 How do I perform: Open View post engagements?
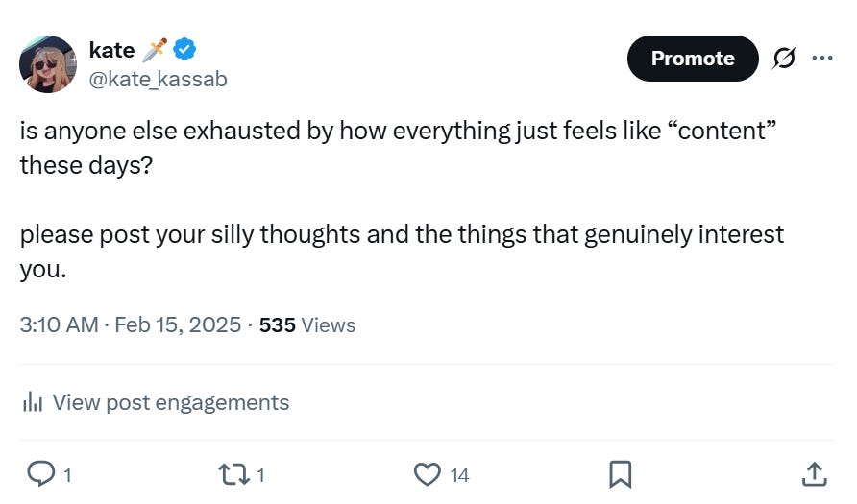tap(156, 402)
